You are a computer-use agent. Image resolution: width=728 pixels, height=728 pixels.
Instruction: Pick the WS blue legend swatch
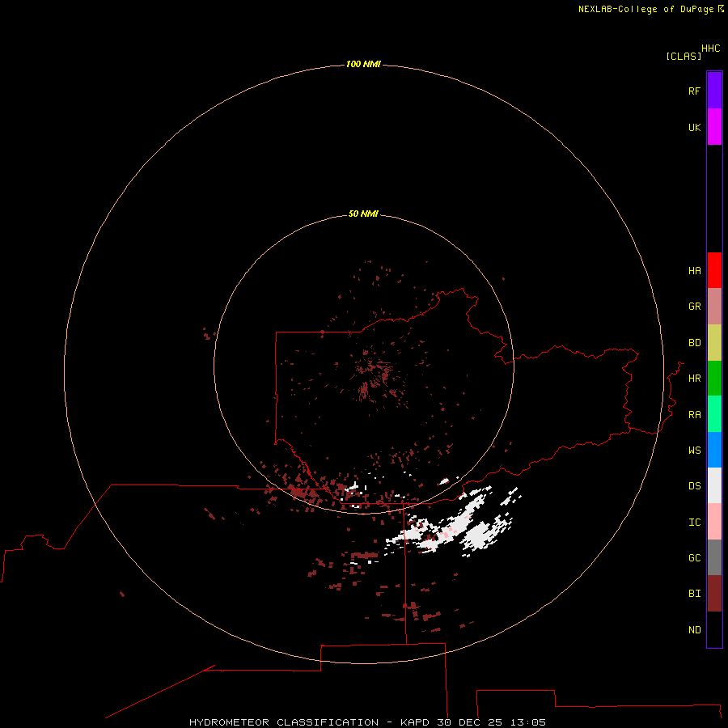(714, 450)
